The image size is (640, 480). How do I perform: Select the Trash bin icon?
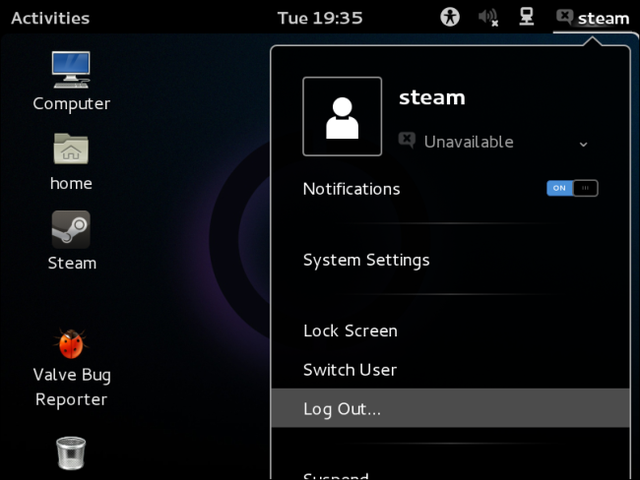71,453
